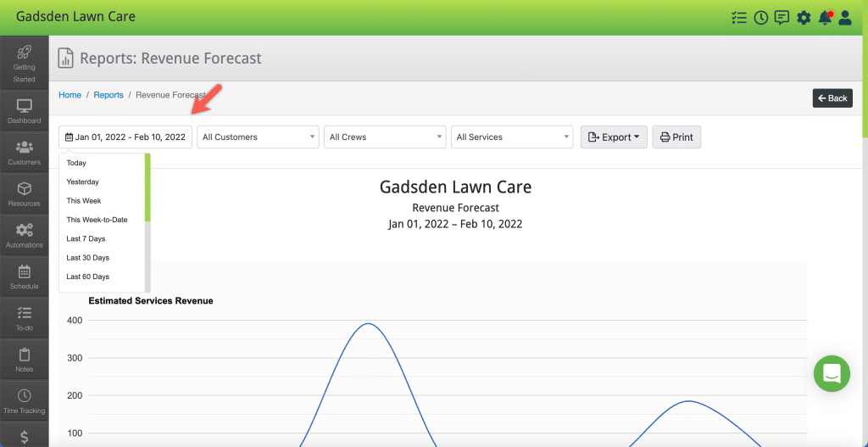Open Automations in sidebar
The width and height of the screenshot is (868, 447).
tap(25, 235)
